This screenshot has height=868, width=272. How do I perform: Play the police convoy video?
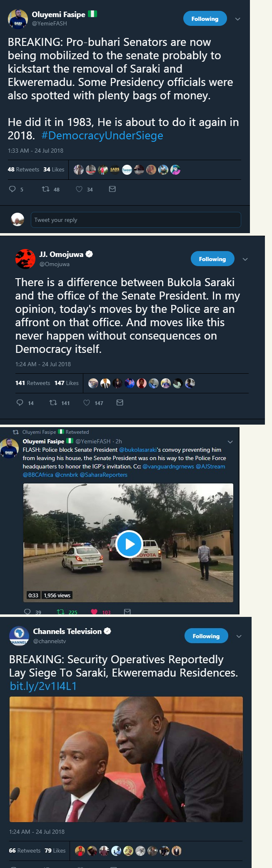point(129,544)
